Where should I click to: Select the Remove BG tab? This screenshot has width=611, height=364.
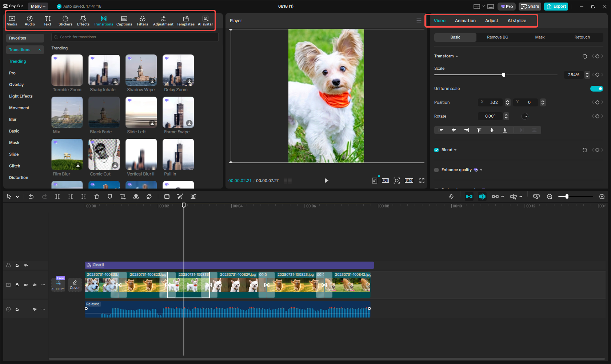pyautogui.click(x=498, y=37)
